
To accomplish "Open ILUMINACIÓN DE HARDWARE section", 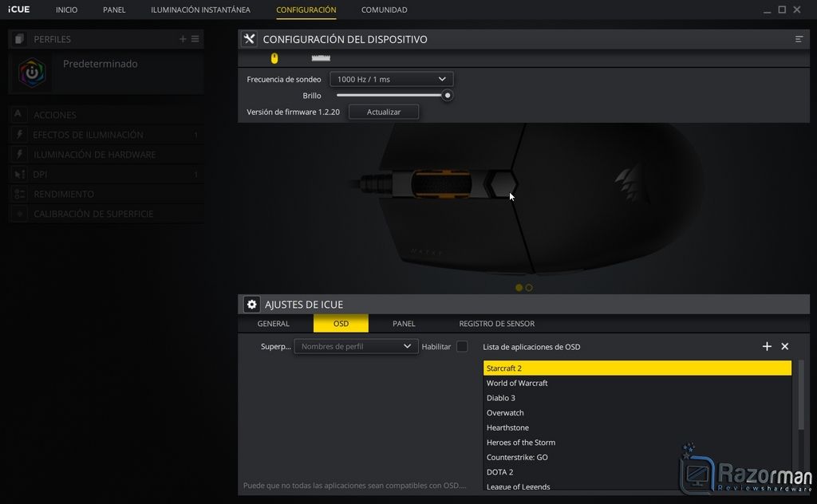I will coord(106,155).
